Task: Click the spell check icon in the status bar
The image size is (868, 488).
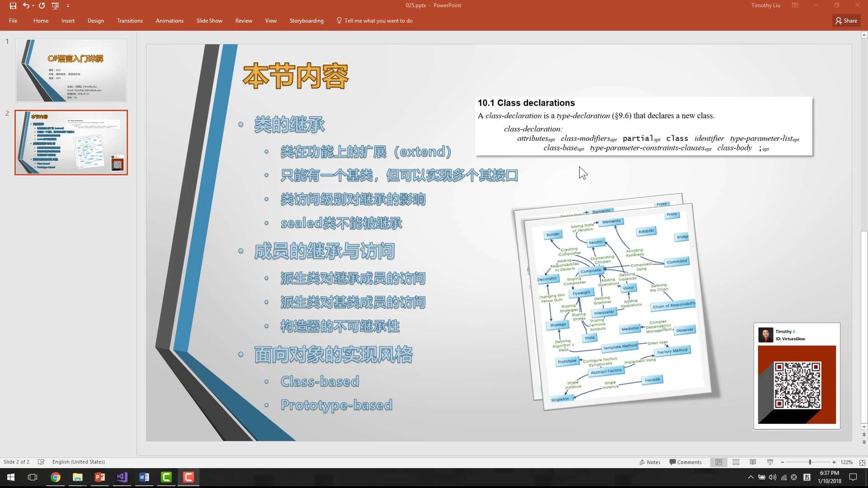Action: [x=41, y=462]
